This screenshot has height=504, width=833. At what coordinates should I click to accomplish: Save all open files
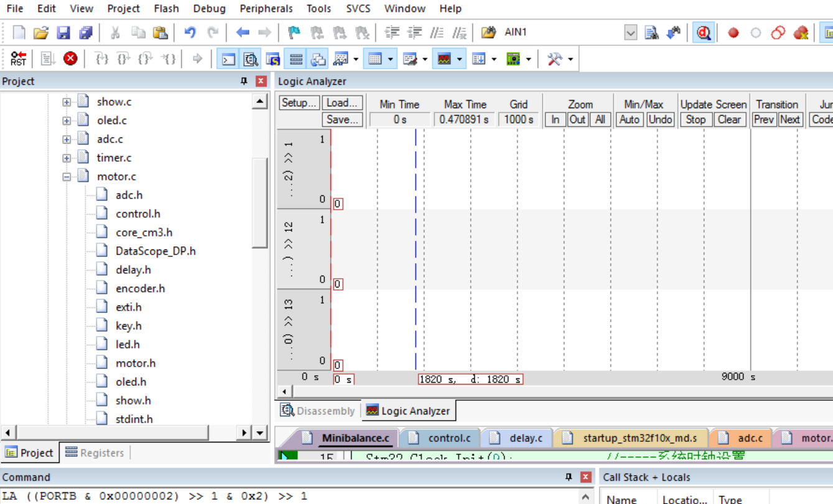coord(86,32)
